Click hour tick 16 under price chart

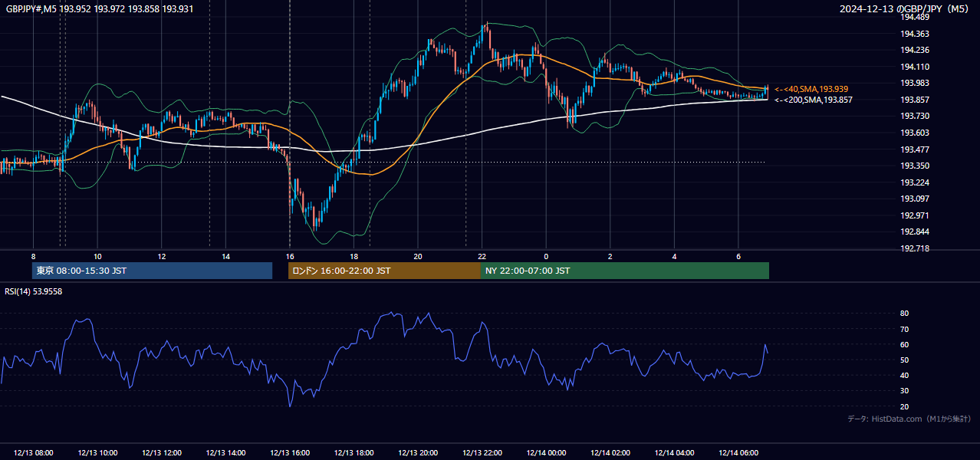[290, 256]
